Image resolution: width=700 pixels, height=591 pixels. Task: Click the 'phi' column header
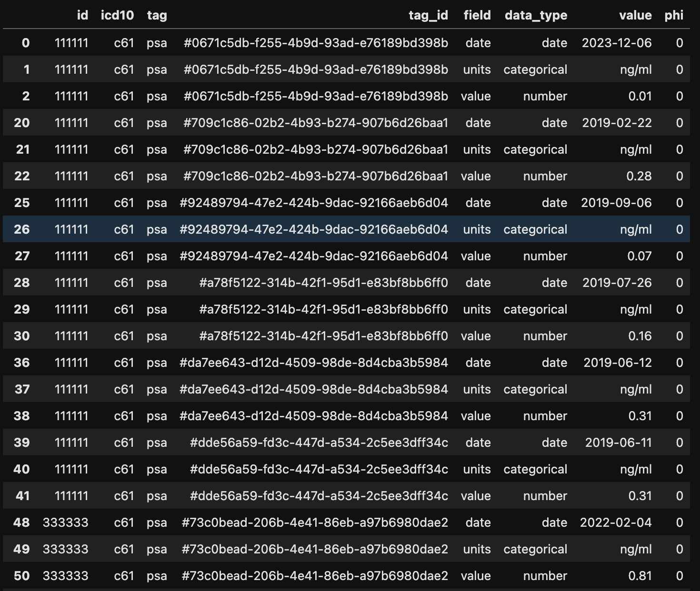tap(674, 15)
